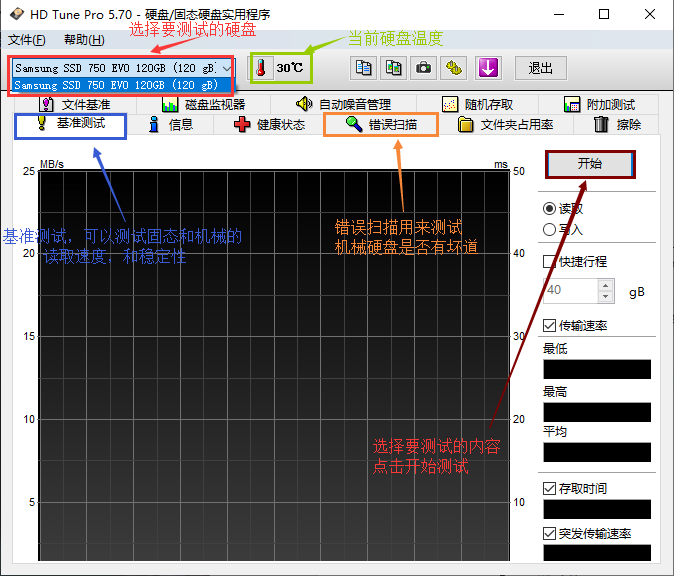Screen dimensions: 674x576
Task: Click the 平均 result box
Action: [597, 452]
